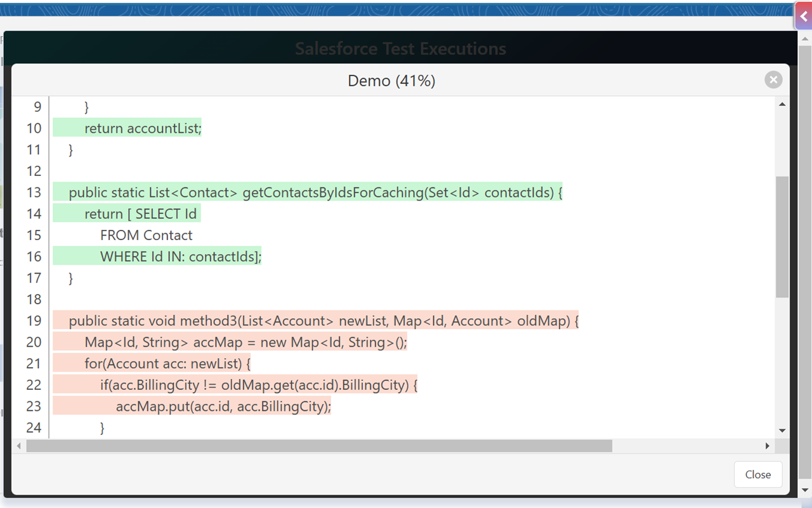The image size is (812, 508).
Task: Click line number 19 in the gutter
Action: [34, 321]
